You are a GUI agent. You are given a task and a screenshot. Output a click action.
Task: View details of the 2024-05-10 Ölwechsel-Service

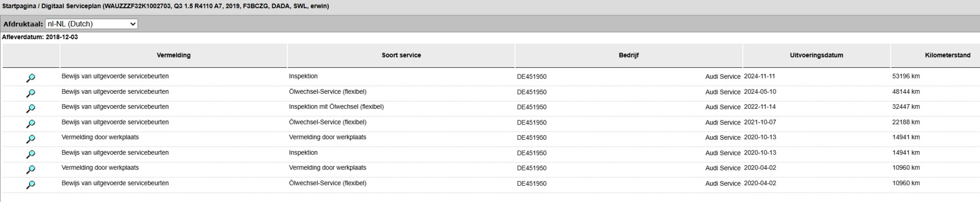(31, 93)
